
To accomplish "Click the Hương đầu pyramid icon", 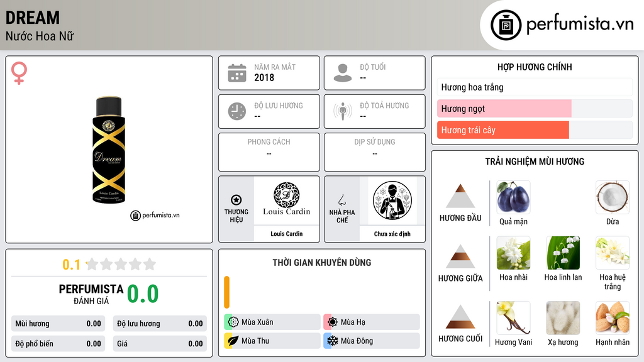I will click(460, 196).
